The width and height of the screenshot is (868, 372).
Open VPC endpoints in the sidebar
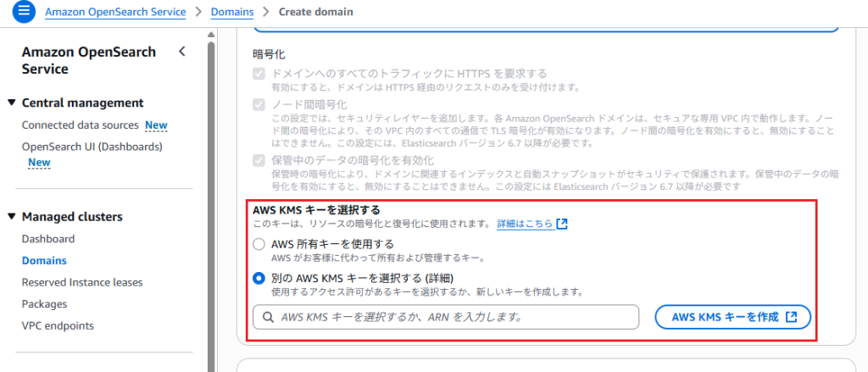[x=58, y=325]
